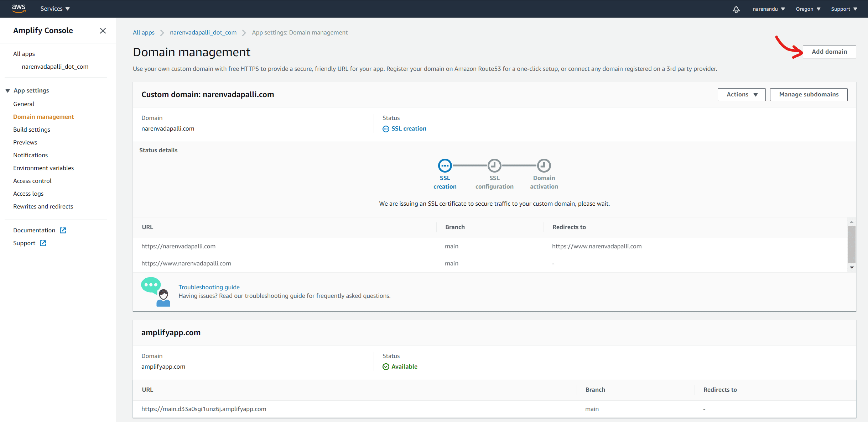Open the Troubleshooting guide link
This screenshot has width=868, height=422.
[209, 287]
